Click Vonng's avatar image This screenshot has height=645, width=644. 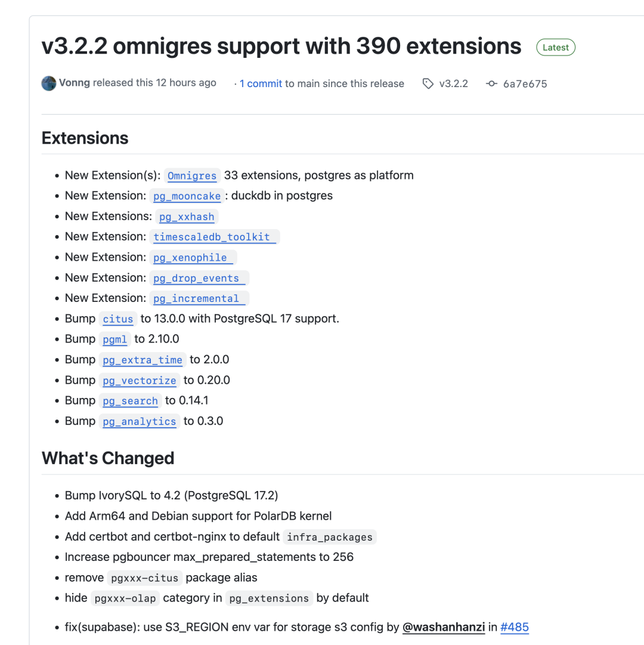pos(49,84)
